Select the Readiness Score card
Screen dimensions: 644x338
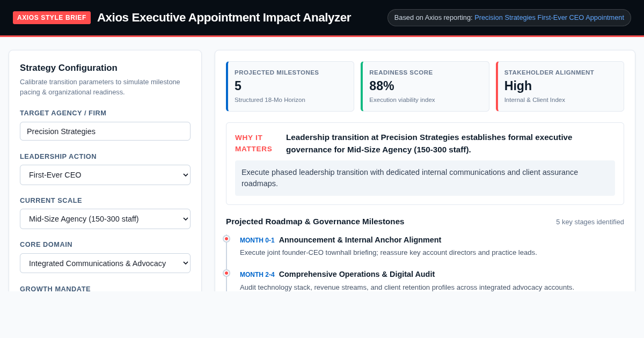425,86
